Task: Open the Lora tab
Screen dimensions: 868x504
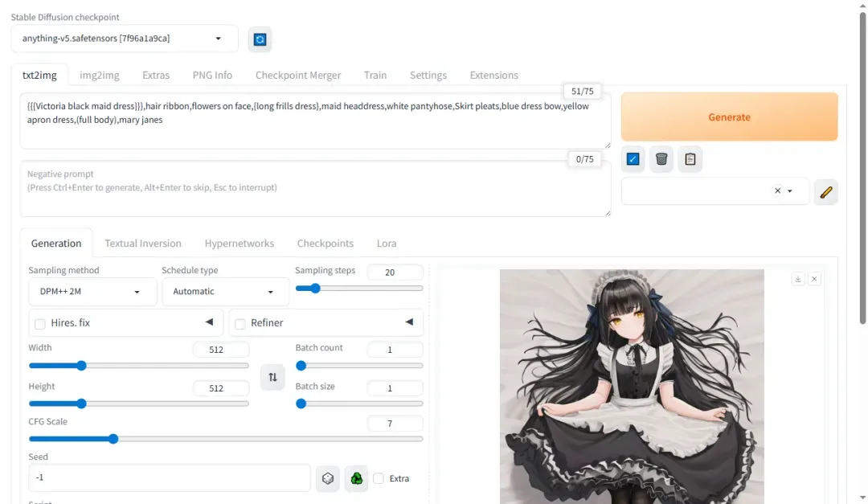Action: [x=387, y=243]
